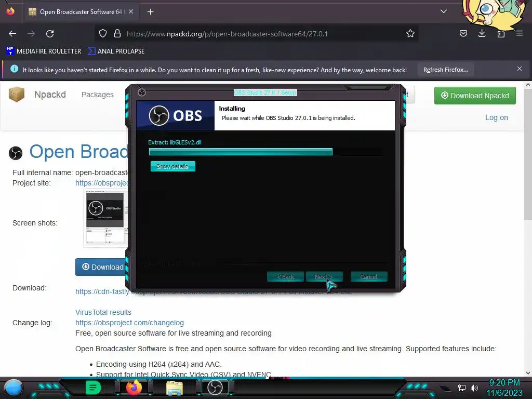Open the Packages menu item
This screenshot has width=532, height=399.
[x=98, y=95]
